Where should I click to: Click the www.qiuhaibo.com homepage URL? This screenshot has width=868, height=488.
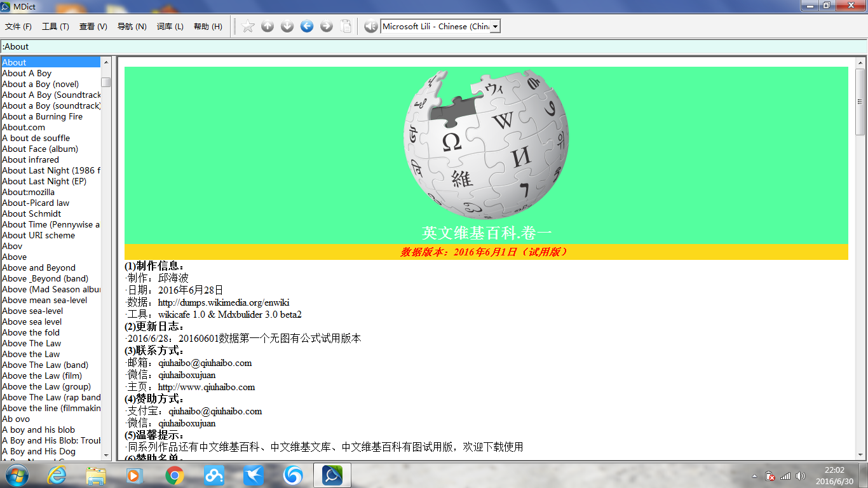coord(207,387)
